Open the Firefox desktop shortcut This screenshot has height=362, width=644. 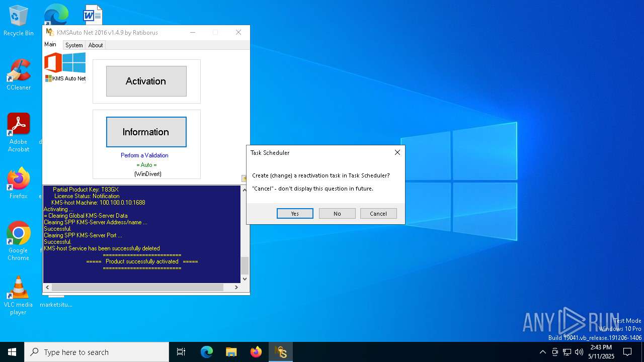(x=19, y=184)
